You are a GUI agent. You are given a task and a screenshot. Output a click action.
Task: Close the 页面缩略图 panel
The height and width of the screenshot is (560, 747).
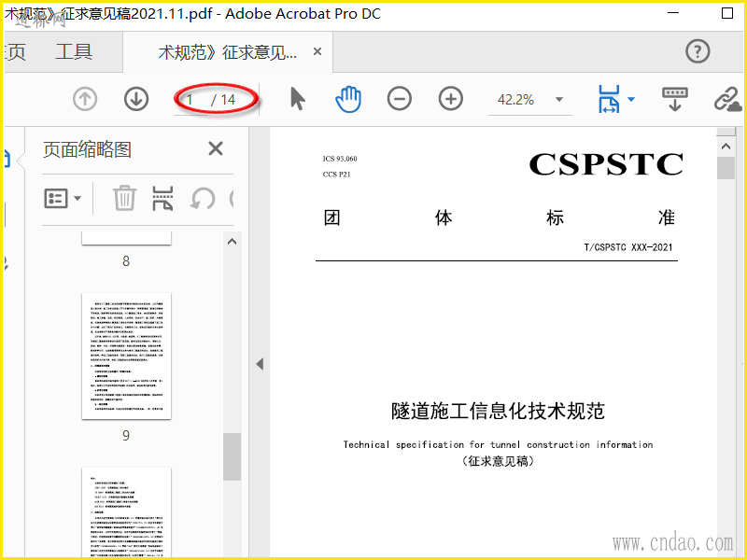216,148
